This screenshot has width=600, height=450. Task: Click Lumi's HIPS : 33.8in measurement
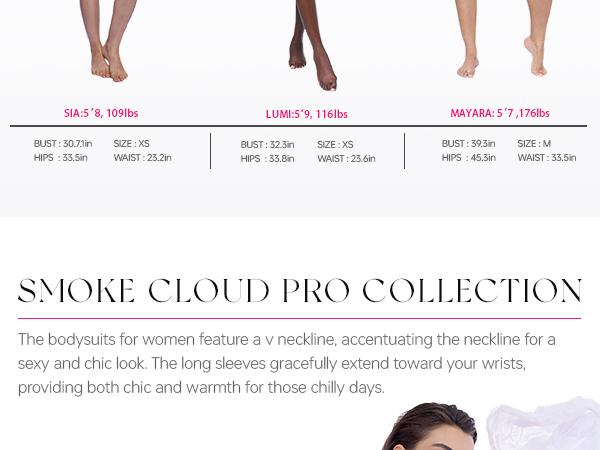(x=267, y=158)
